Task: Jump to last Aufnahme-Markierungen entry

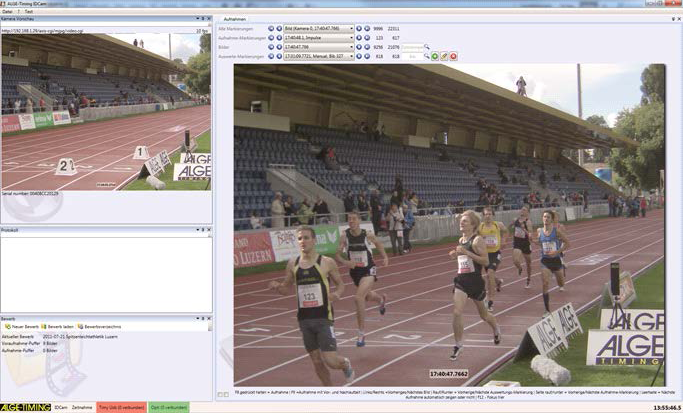Action: point(367,38)
